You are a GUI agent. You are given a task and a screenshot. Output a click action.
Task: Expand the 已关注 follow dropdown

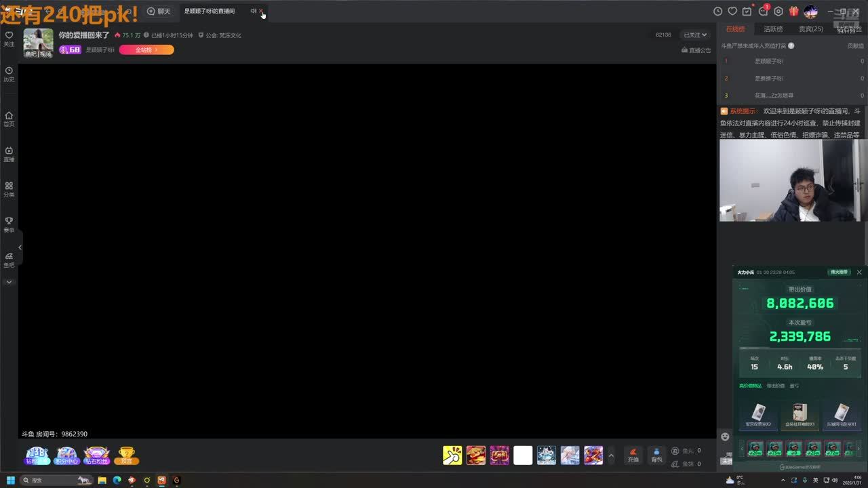pos(695,35)
